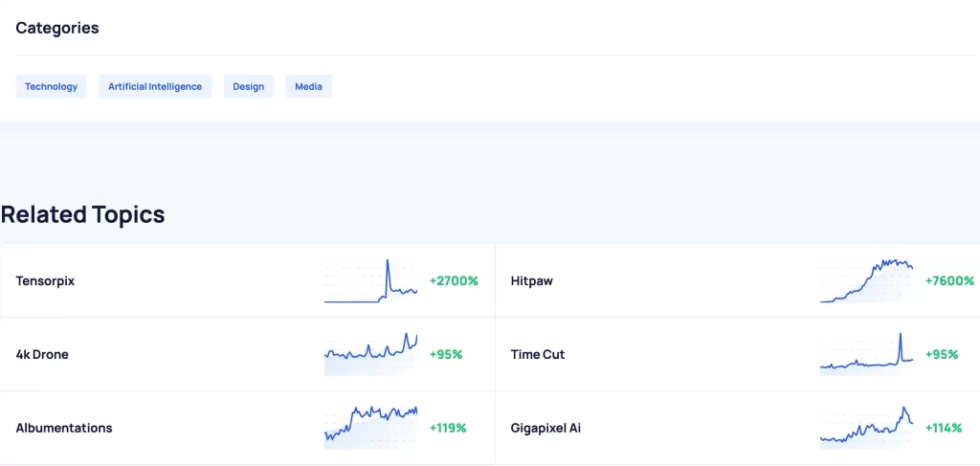The width and height of the screenshot is (980, 466).
Task: View the 4k Drone trend sparkline chart
Action: (370, 354)
